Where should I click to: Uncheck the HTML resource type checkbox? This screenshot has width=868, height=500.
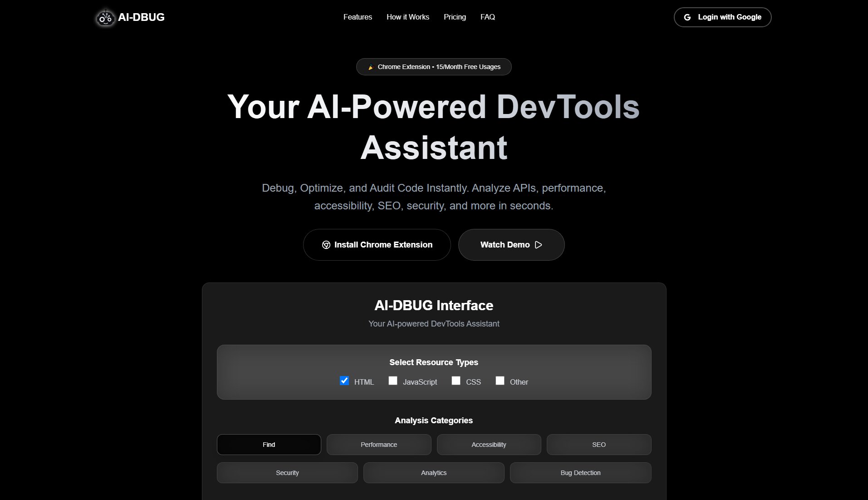point(344,381)
